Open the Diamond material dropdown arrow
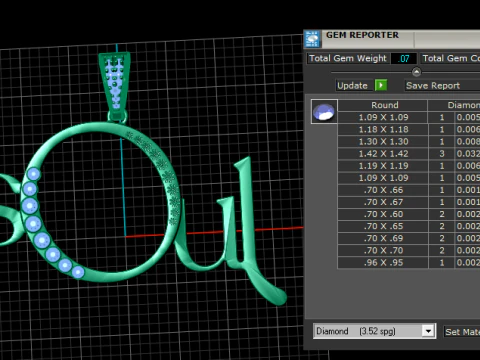The height and width of the screenshot is (360, 480). (x=428, y=331)
